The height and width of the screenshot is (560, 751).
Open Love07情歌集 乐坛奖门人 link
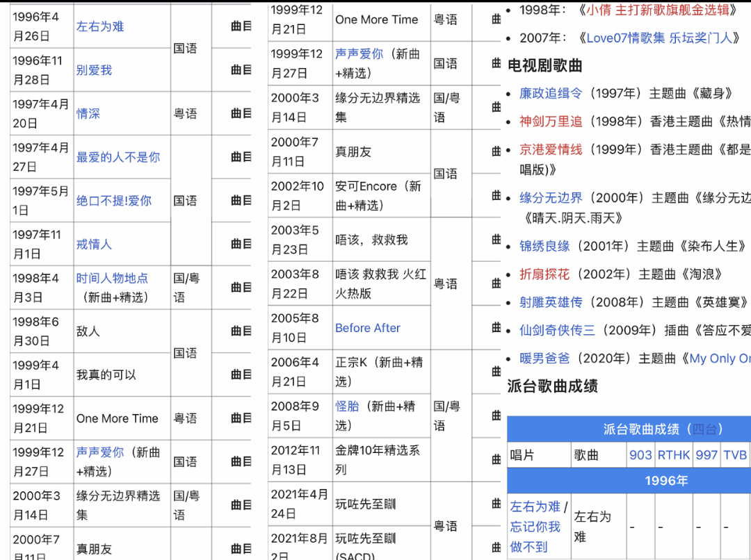point(659,38)
